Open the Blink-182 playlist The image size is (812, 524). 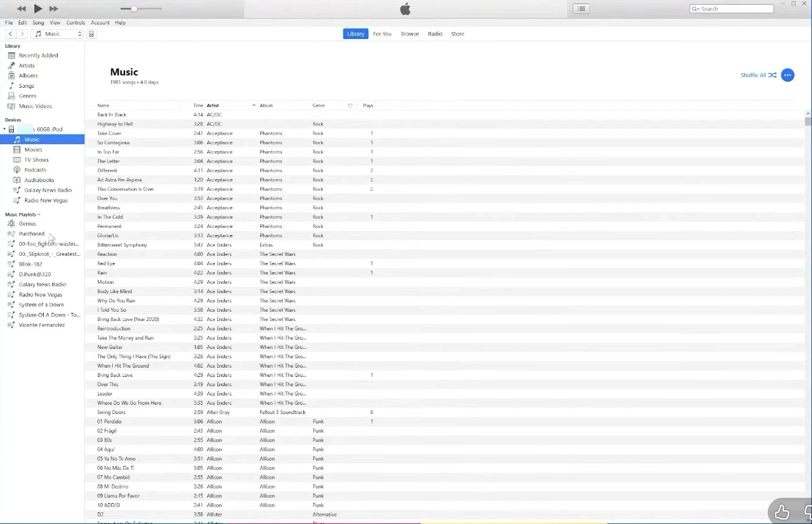(x=30, y=264)
